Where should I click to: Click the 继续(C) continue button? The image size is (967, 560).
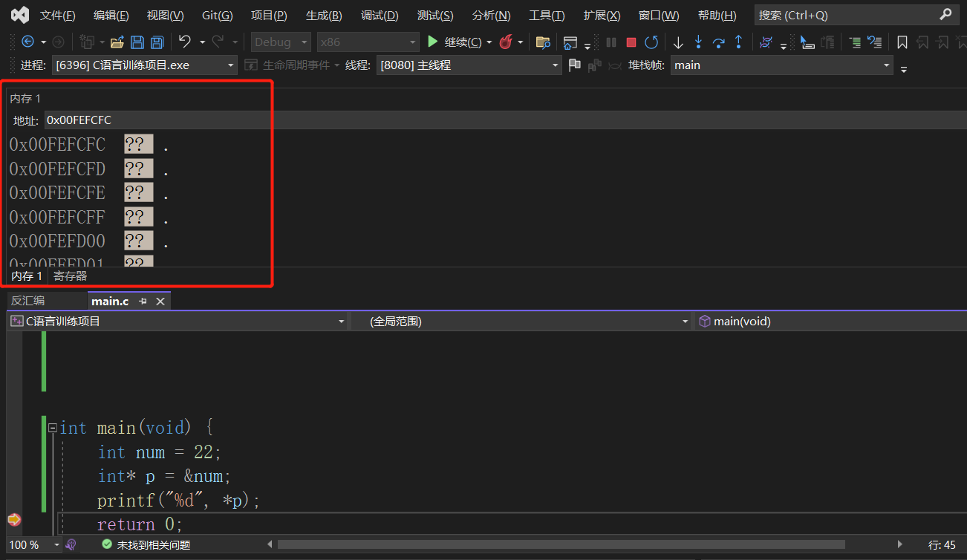click(455, 42)
